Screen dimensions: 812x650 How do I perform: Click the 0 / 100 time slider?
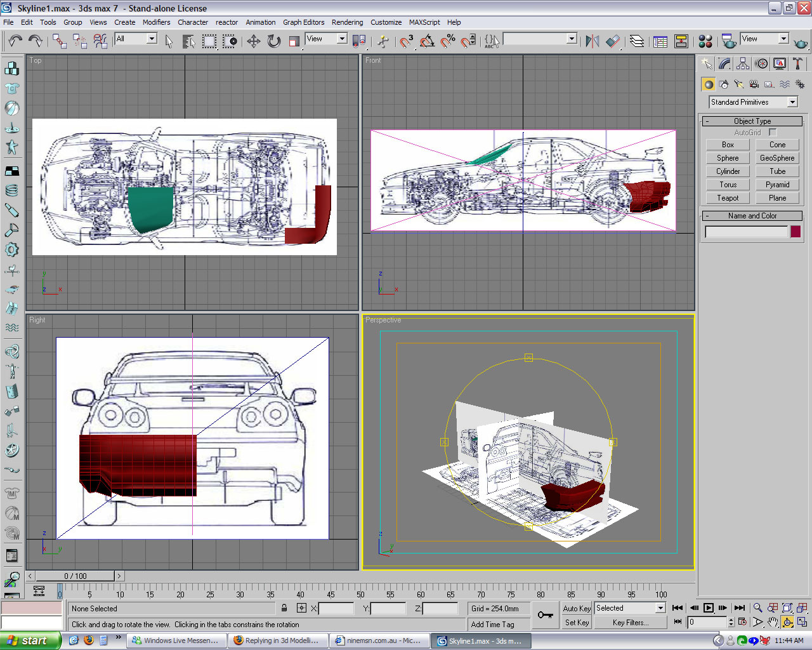75,576
